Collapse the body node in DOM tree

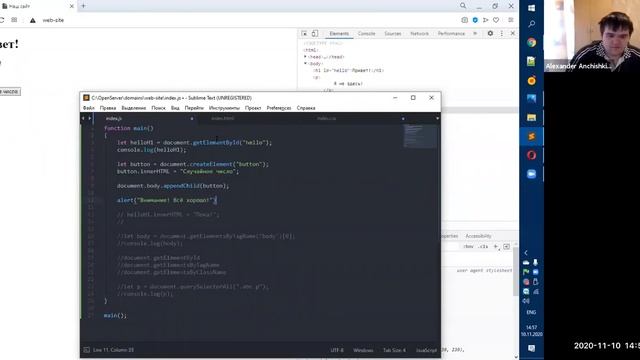pyautogui.click(x=305, y=64)
